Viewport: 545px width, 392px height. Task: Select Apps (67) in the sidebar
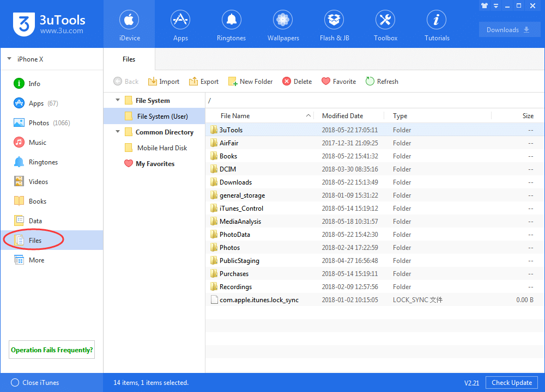52,103
